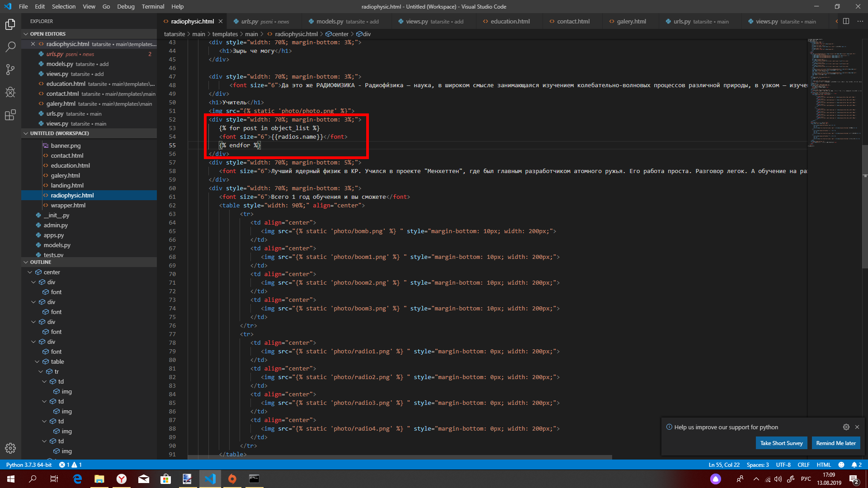868x488 pixels.
Task: Open the Terminal menu
Action: click(x=153, y=6)
